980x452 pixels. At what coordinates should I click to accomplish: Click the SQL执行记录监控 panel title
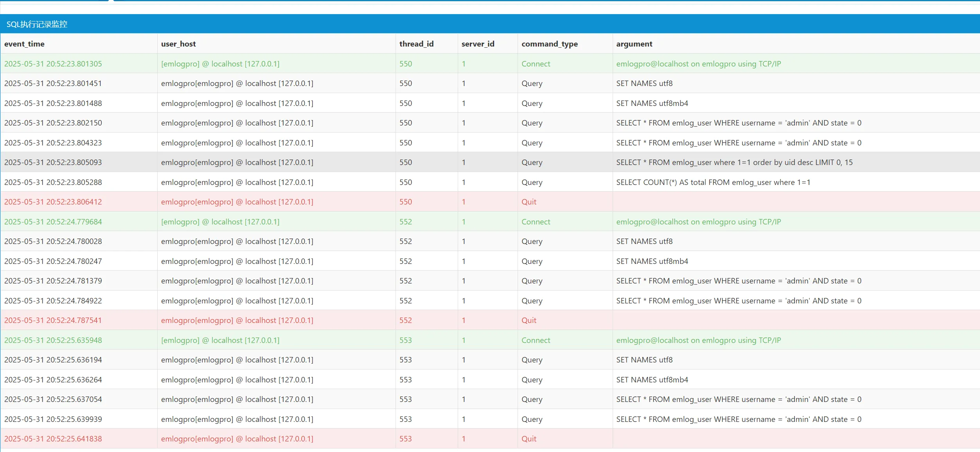point(37,24)
